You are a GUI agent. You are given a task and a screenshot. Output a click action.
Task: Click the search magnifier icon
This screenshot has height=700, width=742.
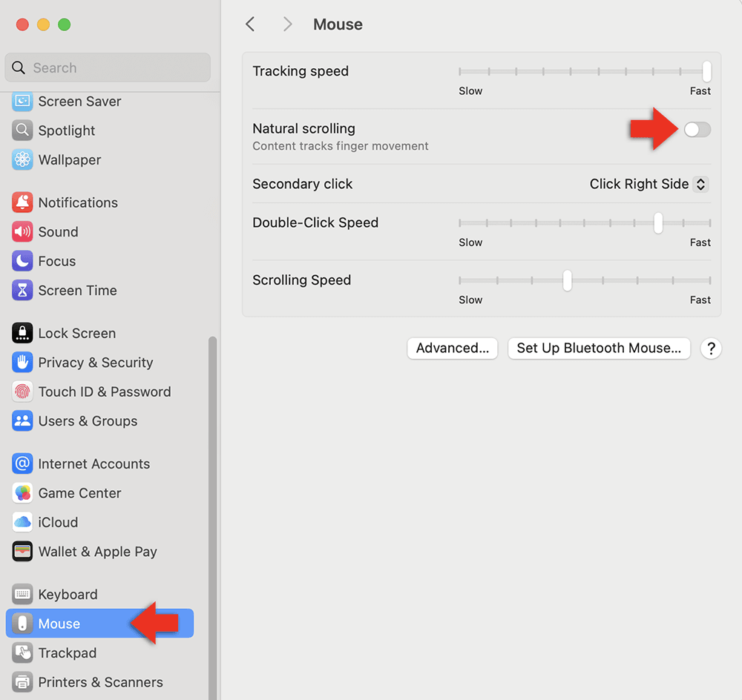(x=19, y=67)
